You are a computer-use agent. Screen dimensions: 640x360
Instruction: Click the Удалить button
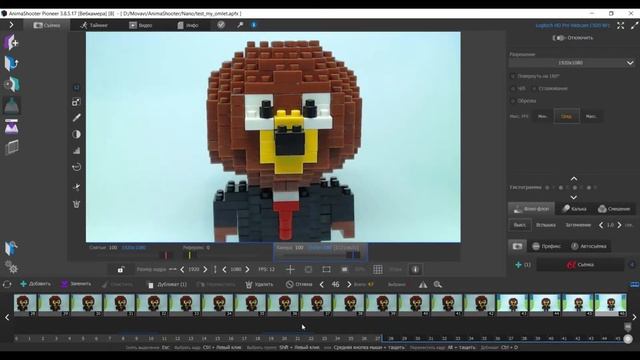tap(260, 284)
